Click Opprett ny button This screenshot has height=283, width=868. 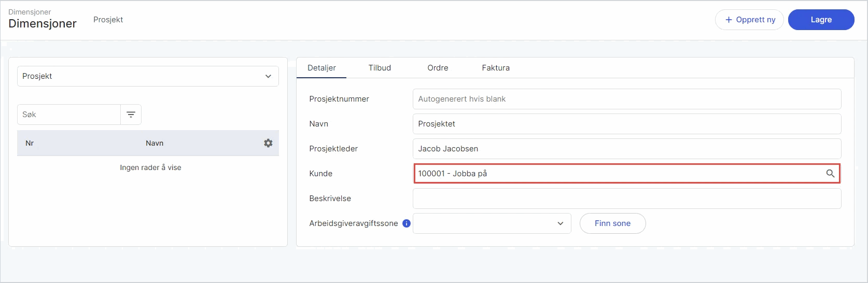click(749, 20)
